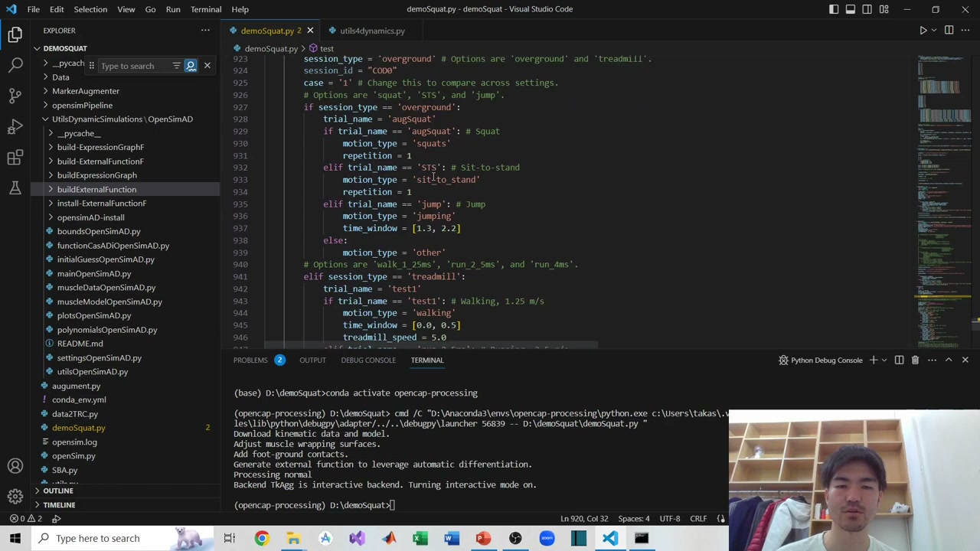Close the demoSquat.py editor tab
This screenshot has width=980, height=551.
pos(310,31)
